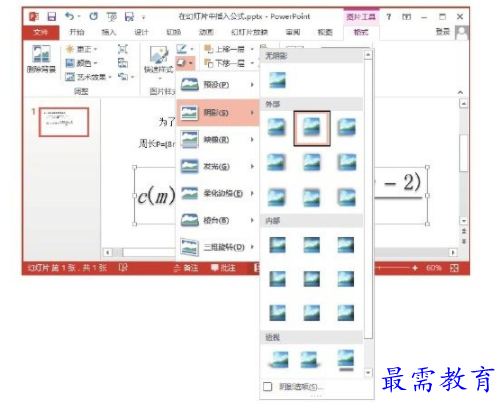
Task: Save the presentation from the quick access toolbar
Action: coord(51,16)
